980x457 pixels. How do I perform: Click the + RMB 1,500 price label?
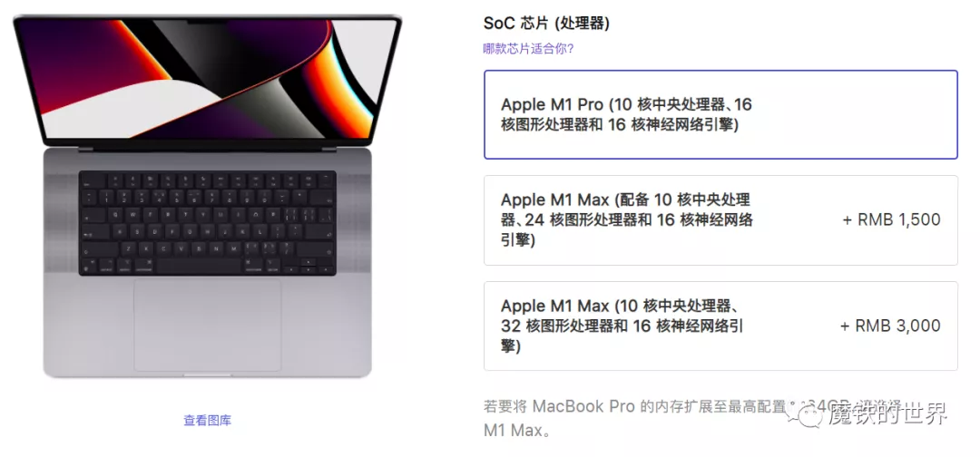click(891, 219)
